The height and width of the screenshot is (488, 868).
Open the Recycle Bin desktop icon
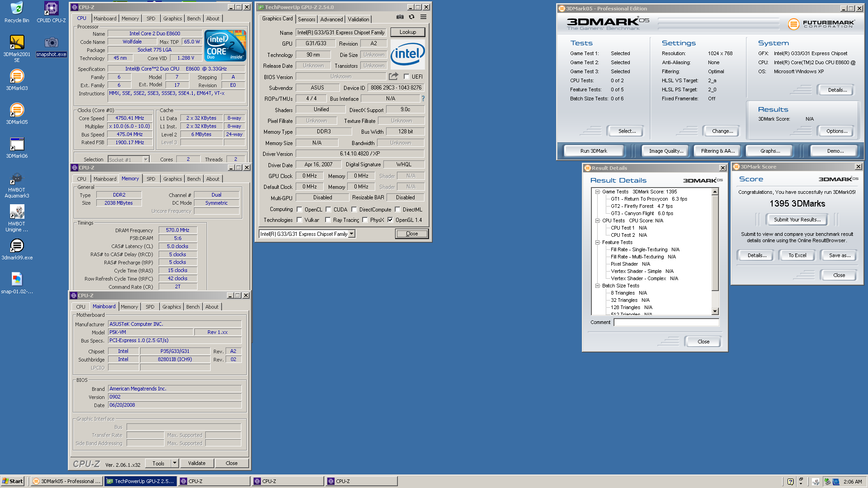click(17, 12)
